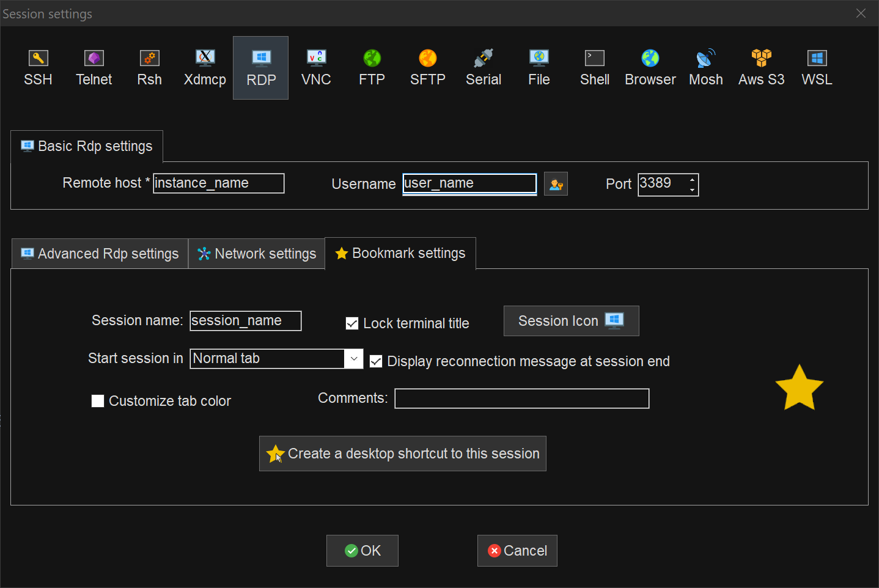The height and width of the screenshot is (588, 879).
Task: Click the Session Icon button
Action: 571,321
